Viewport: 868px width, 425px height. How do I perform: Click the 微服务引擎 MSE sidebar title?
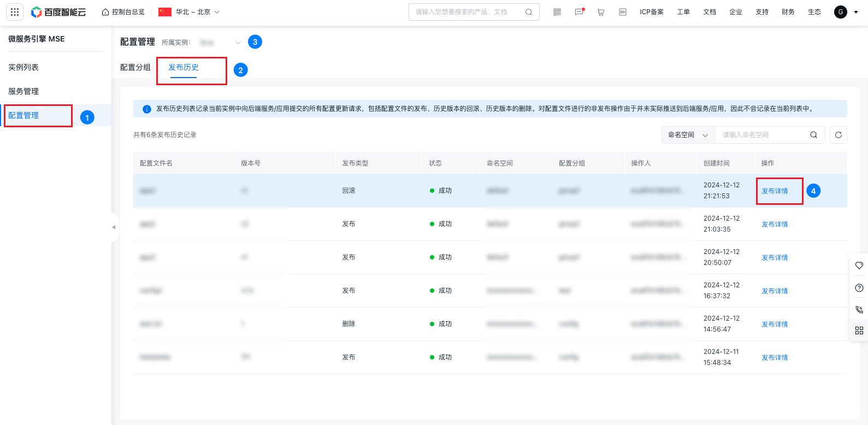37,39
